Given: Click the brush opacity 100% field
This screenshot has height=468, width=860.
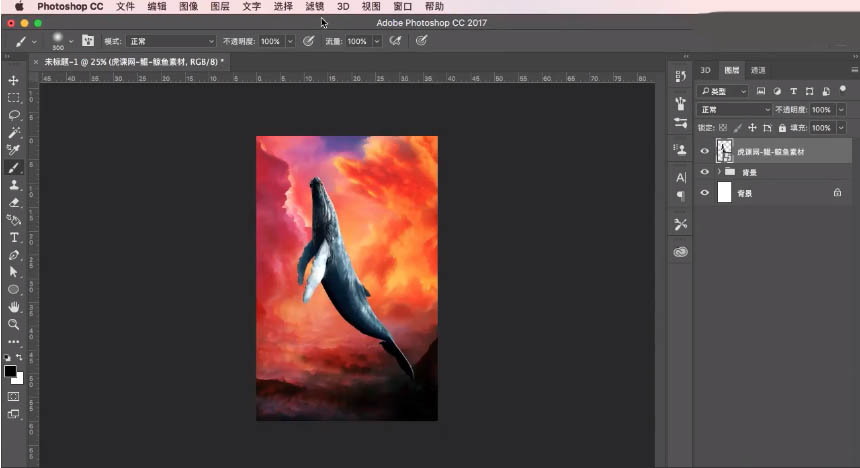Looking at the screenshot, I should pos(271,41).
